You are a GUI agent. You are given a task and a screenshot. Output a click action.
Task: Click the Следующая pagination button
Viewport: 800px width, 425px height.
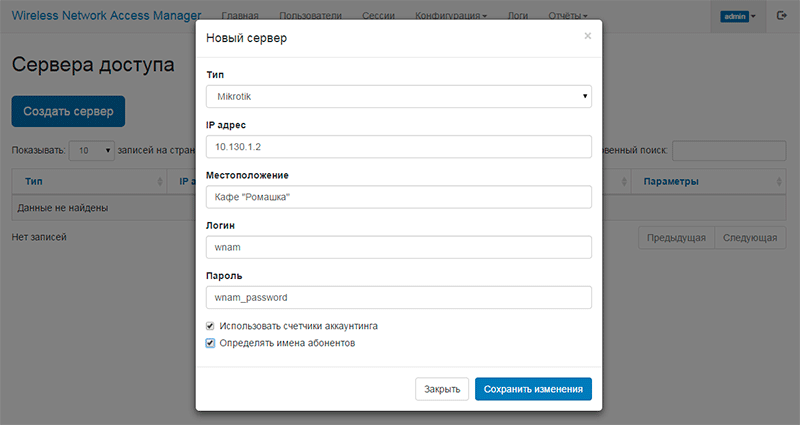pos(750,238)
